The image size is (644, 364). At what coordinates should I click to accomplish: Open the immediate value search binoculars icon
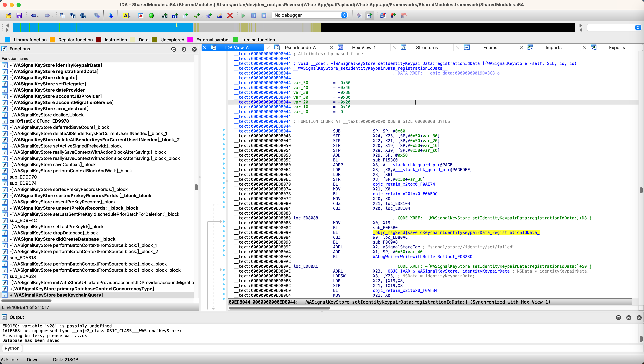tap(62, 16)
